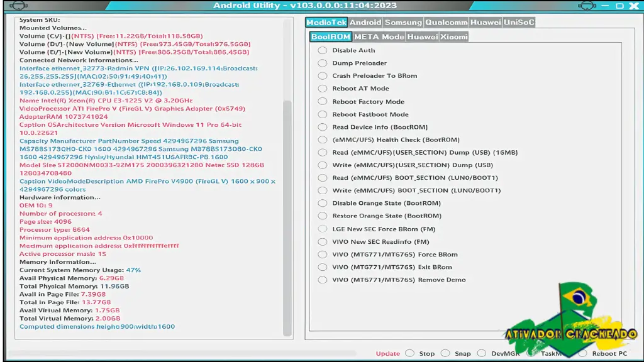Click 'Connected Network Informations...' log line
The height and width of the screenshot is (362, 644).
coord(79,60)
